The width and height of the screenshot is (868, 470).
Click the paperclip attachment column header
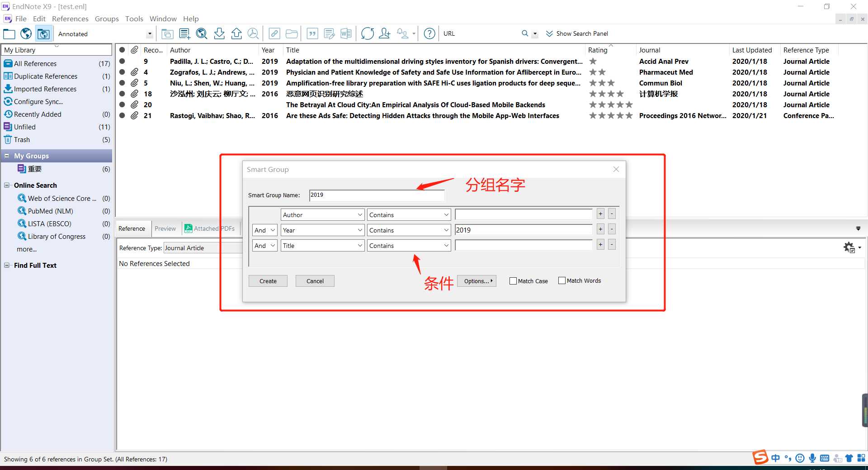pyautogui.click(x=134, y=50)
